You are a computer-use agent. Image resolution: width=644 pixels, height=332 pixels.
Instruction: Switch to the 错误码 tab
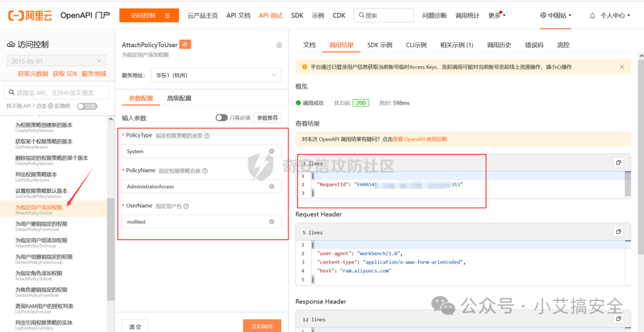coord(534,45)
